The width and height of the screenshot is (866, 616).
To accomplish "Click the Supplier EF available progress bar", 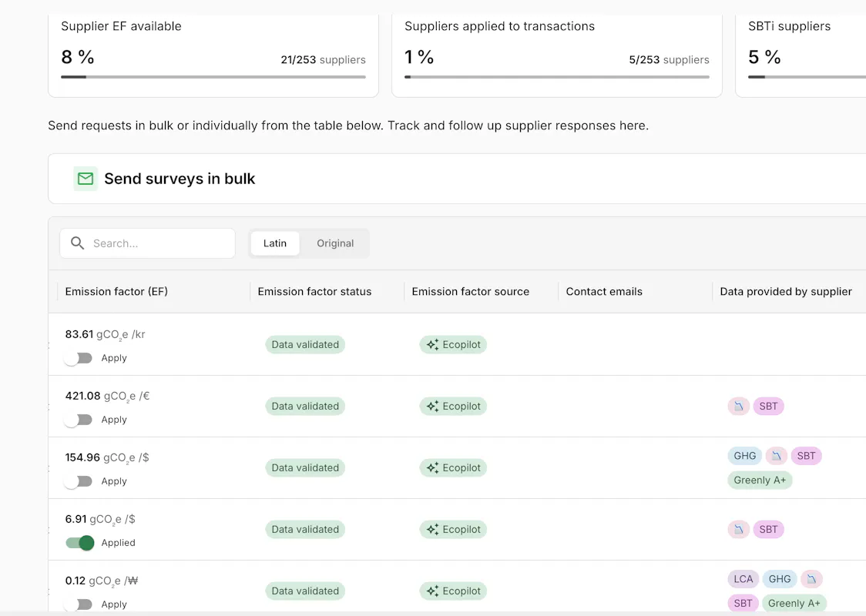I will [213, 77].
